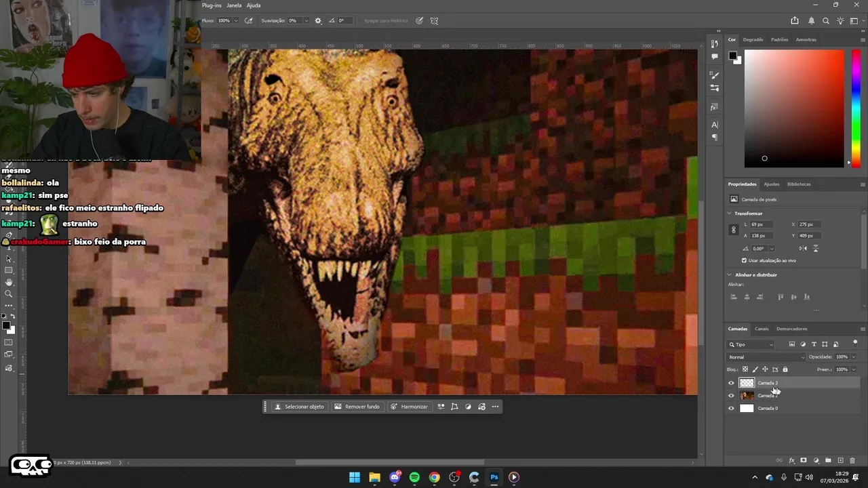Hide the Camada 2 layer

731,396
